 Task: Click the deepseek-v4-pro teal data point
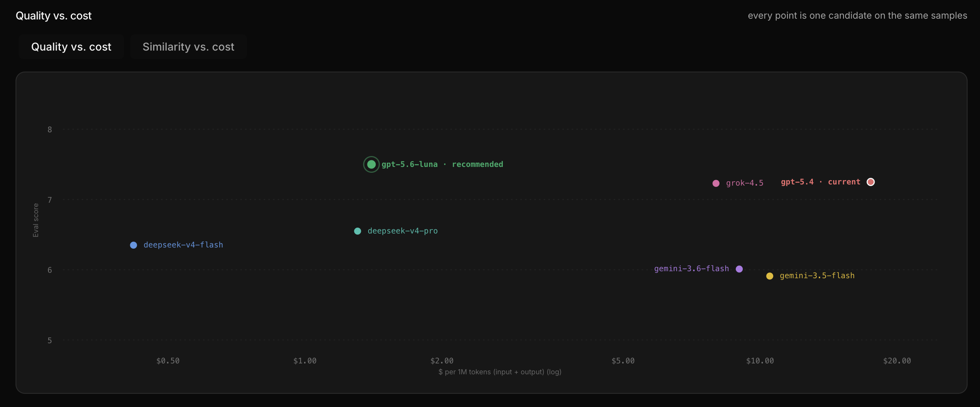(x=357, y=231)
